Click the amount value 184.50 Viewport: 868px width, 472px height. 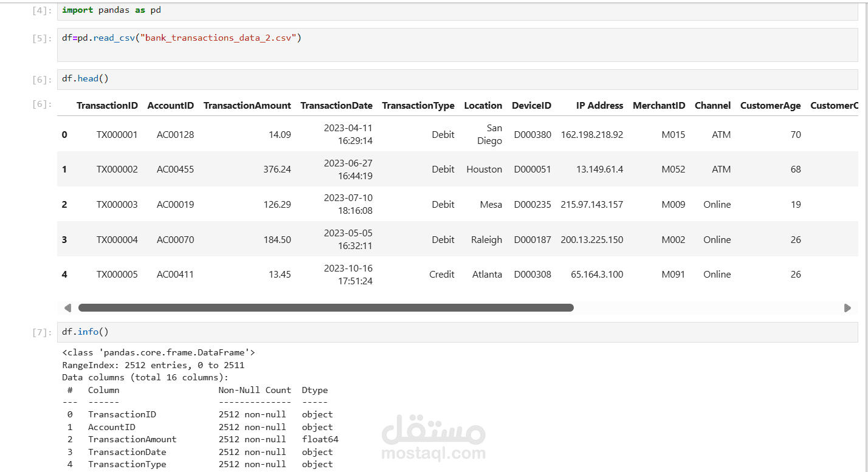point(277,240)
